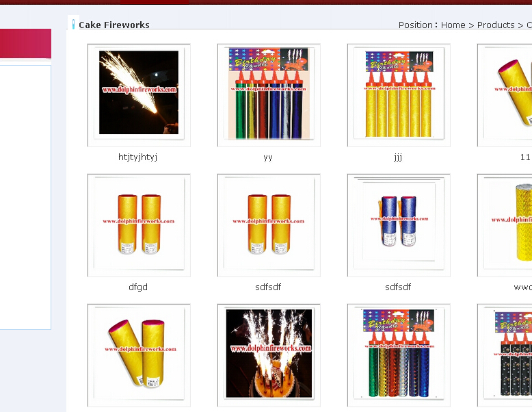532x412 pixels.
Task: Open the htjtyjhtyj sparkler fountain thumbnail
Action: tap(139, 95)
